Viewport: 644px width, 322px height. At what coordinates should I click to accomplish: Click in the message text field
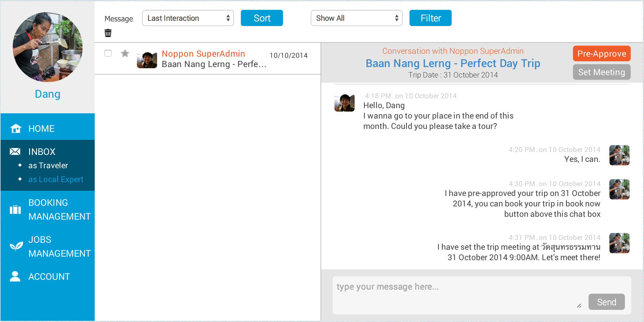click(x=459, y=295)
